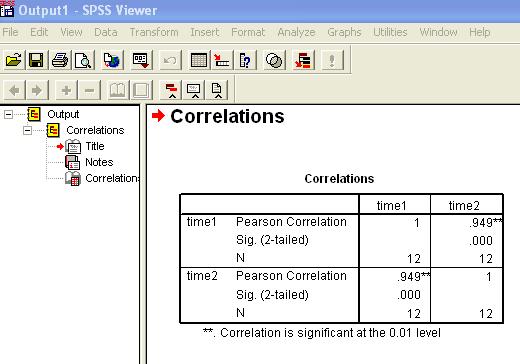Open the Analyze menu

pos(296,32)
